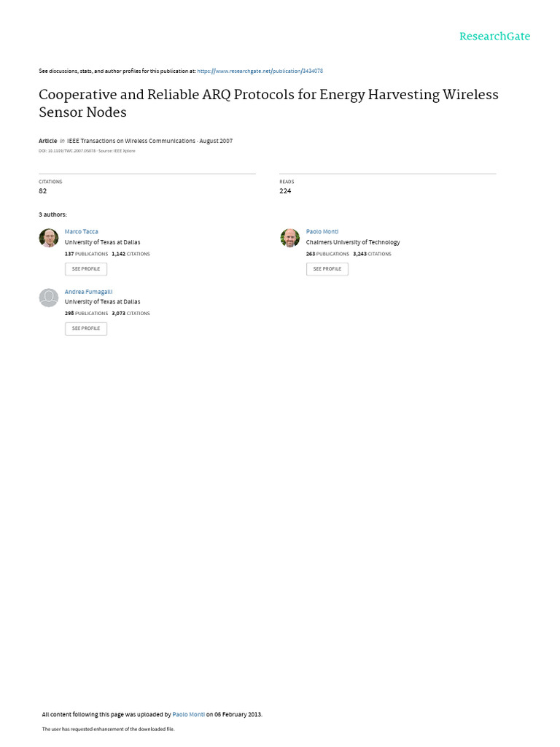
Task: Click Andrea Fumagalli's placeholder avatar icon
Action: [48, 298]
